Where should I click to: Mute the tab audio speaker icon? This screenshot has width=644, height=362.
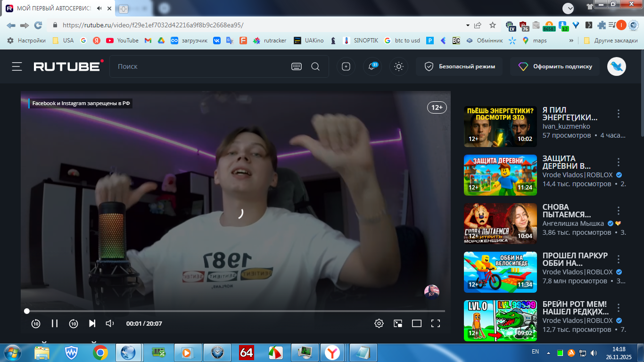coord(99,8)
